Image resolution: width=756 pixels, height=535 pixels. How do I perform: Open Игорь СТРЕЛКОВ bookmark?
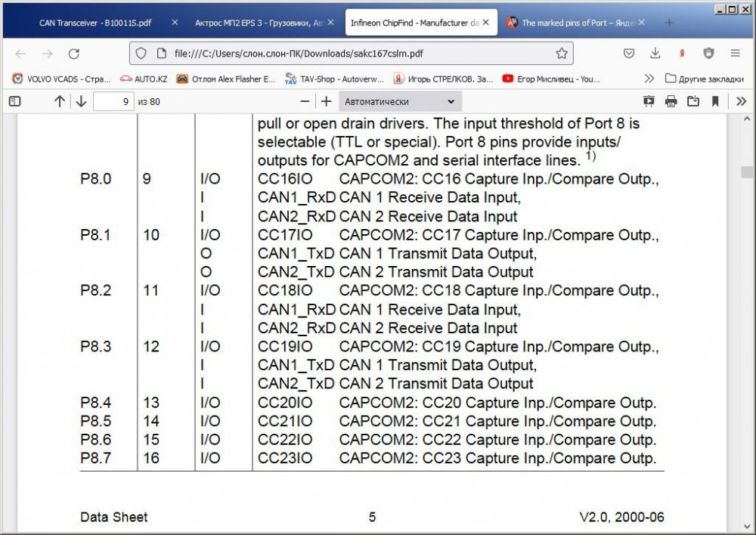click(443, 79)
